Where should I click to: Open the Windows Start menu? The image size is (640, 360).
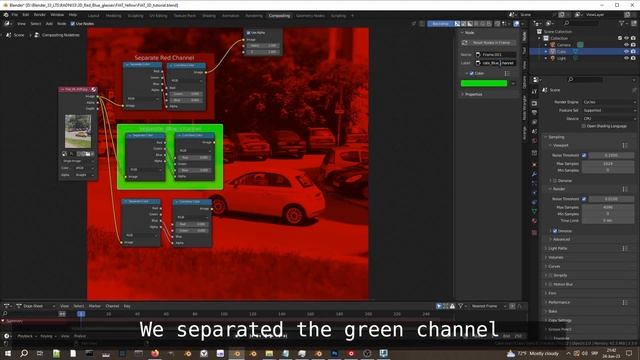pos(8,353)
